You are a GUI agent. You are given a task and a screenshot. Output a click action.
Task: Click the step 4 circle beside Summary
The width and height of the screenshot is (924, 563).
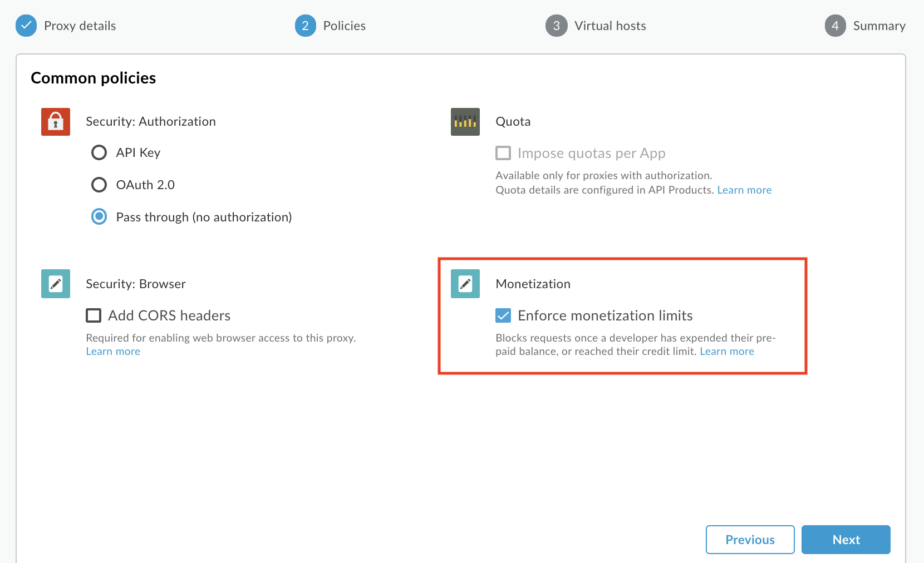[x=835, y=26]
